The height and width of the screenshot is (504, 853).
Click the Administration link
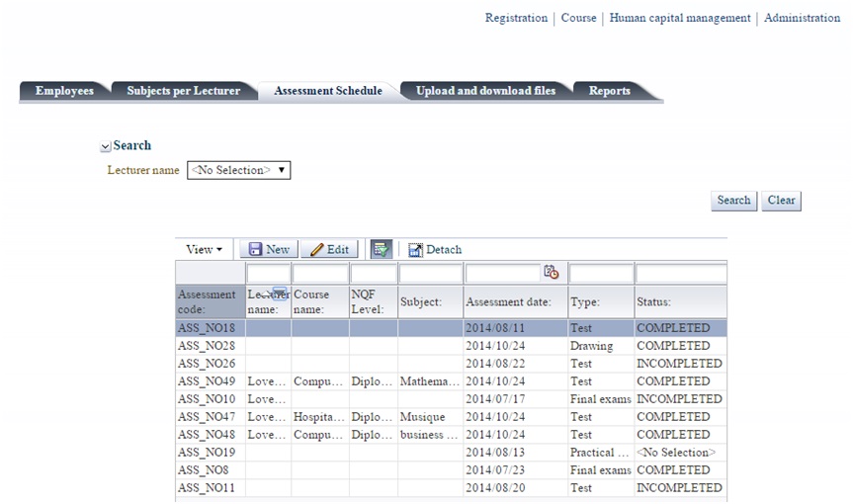click(802, 18)
